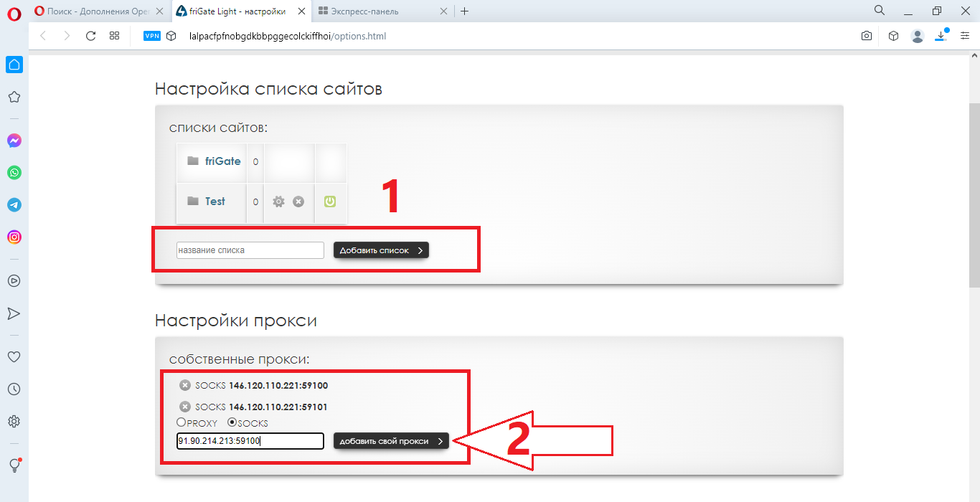980x502 pixels.
Task: Open settings gear for the Test list
Action: [x=278, y=202]
